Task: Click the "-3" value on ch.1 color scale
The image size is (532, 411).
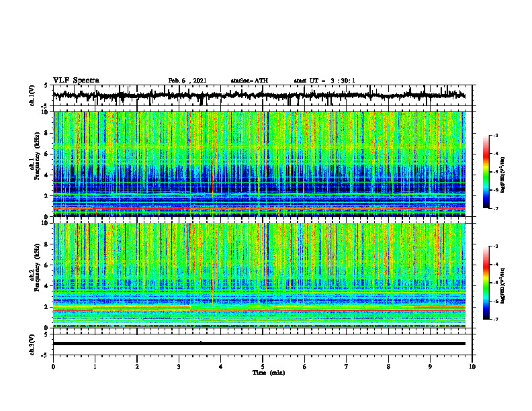Action: pos(495,135)
